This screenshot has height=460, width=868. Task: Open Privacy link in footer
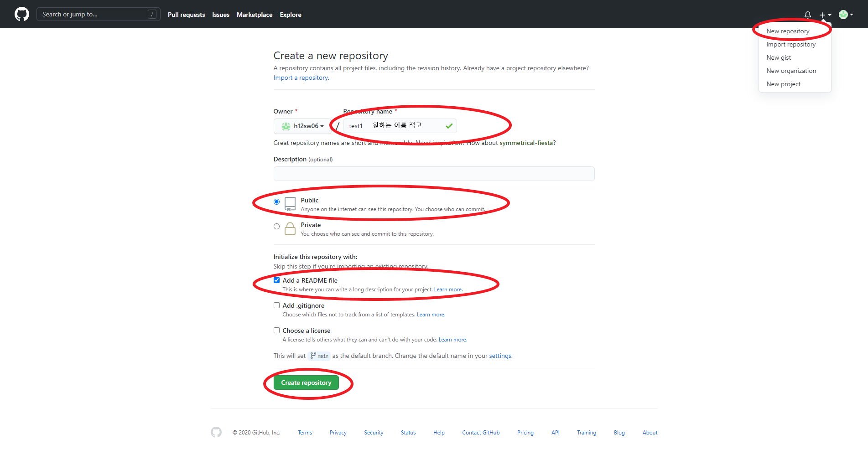pyautogui.click(x=338, y=433)
